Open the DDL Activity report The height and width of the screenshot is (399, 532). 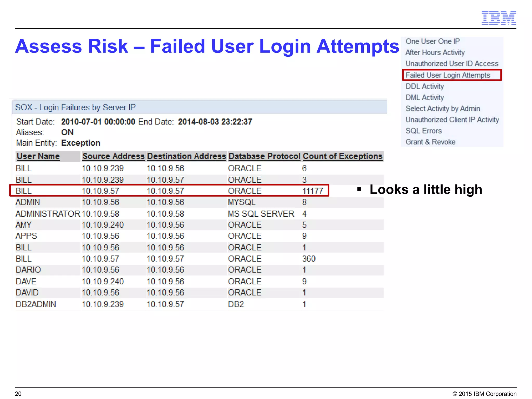(x=425, y=86)
